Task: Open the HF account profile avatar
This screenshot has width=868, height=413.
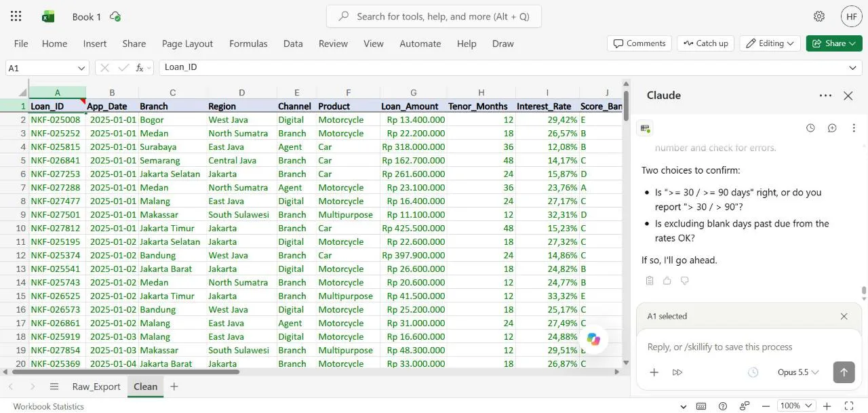Action: [852, 16]
